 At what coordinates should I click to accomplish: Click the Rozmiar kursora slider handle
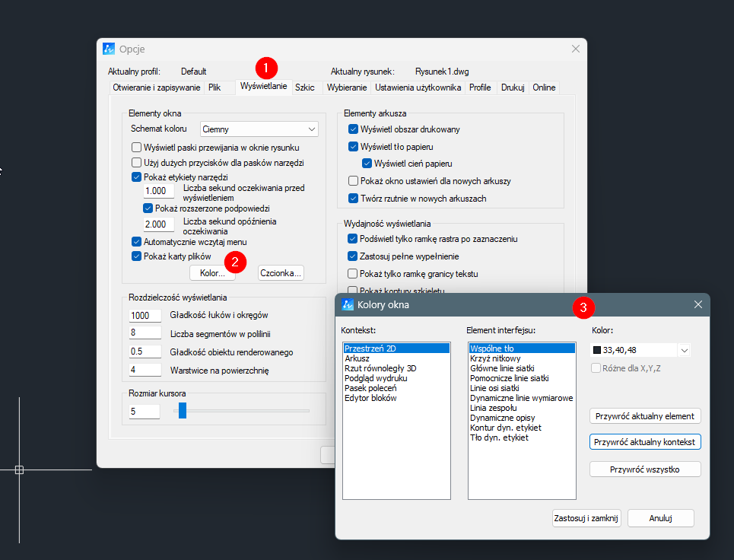tap(183, 411)
